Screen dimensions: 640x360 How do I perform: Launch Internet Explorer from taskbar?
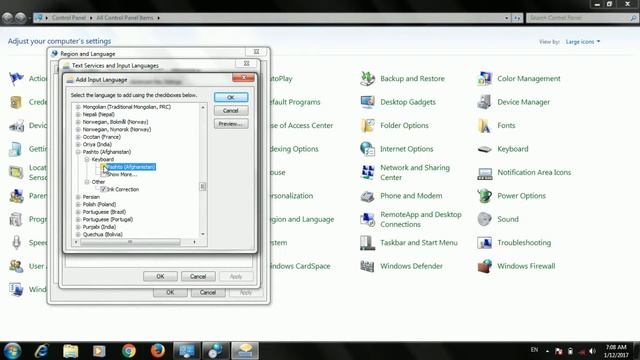(42, 351)
